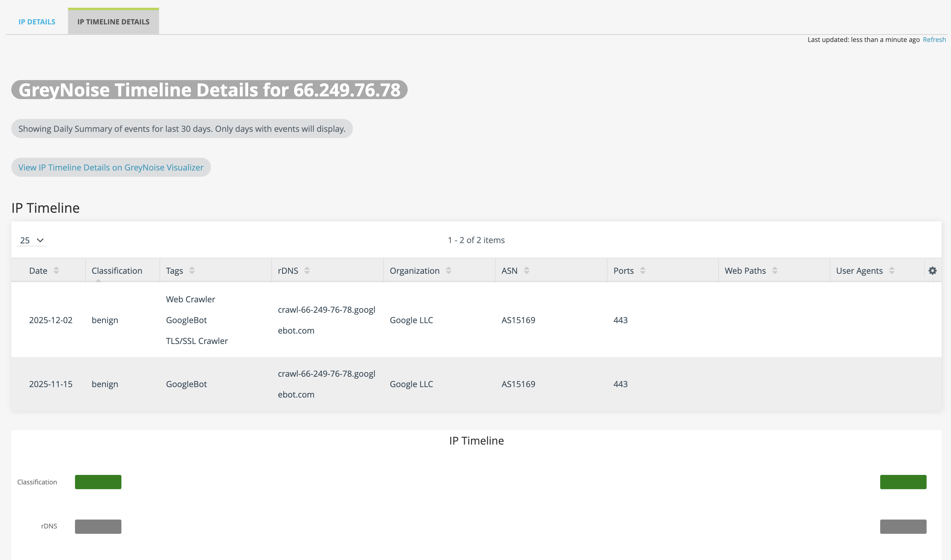Click right gray rDNS timeline bar

(903, 526)
